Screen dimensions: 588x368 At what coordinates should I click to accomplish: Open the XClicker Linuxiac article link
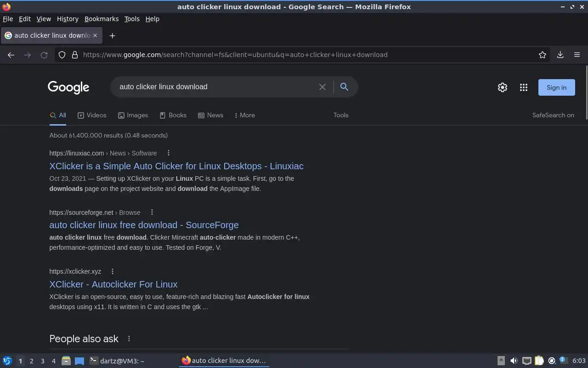pyautogui.click(x=176, y=166)
